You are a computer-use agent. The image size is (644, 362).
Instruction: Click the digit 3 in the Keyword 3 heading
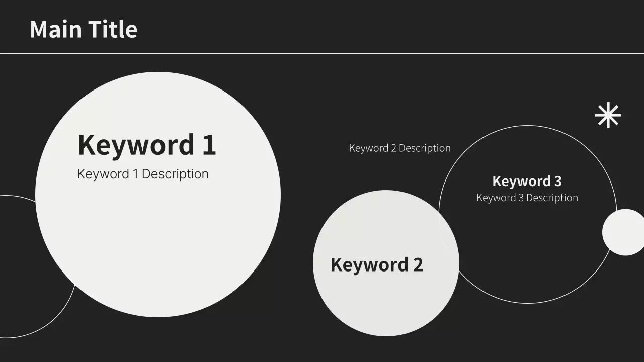(x=557, y=181)
